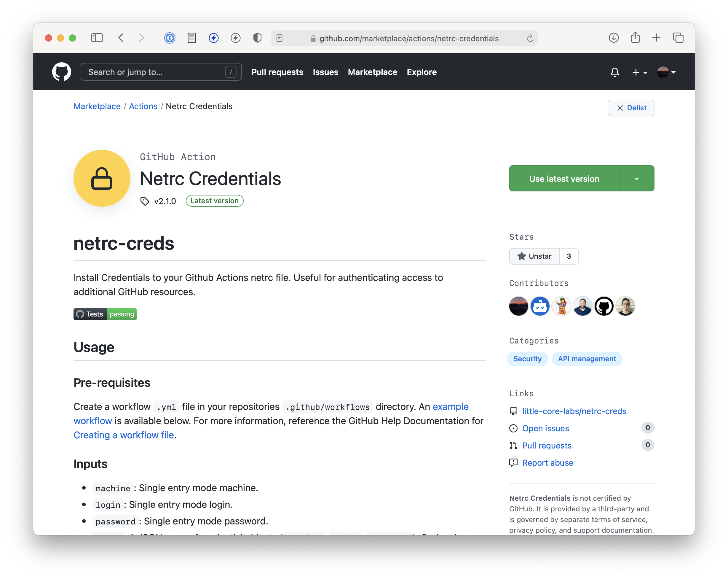This screenshot has height=579, width=728.
Task: Click the Actions breadcrumb link
Action: [x=143, y=106]
